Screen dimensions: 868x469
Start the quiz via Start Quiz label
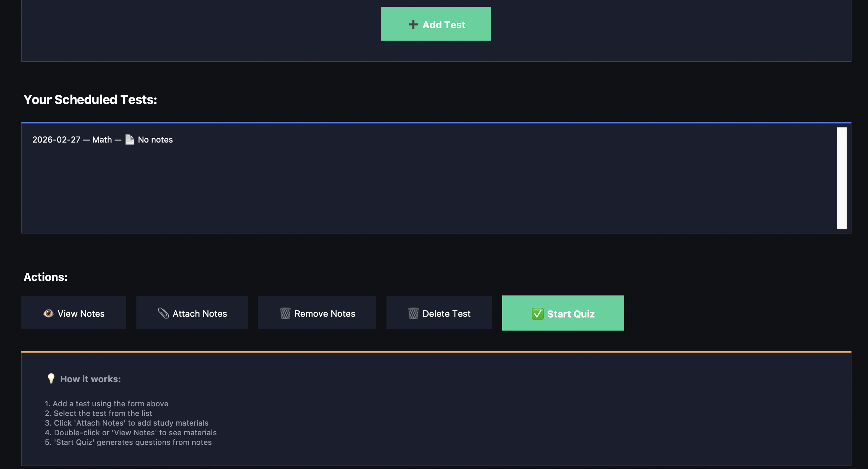point(571,314)
